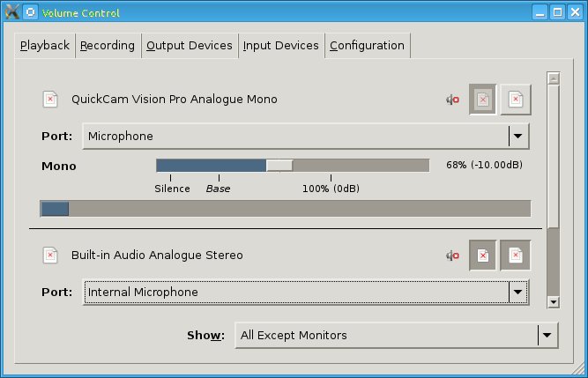
Task: Toggle the pressed lock-channels button for QuickCam
Action: (483, 100)
